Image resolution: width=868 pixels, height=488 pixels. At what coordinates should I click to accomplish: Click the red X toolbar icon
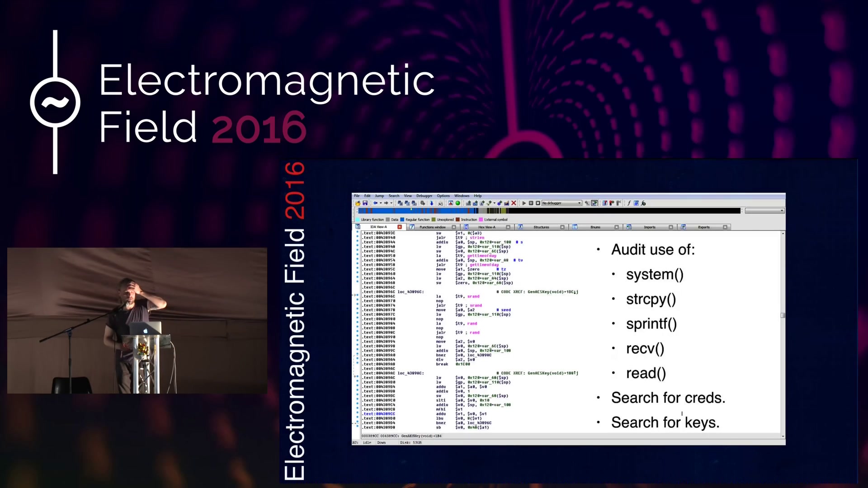[514, 203]
